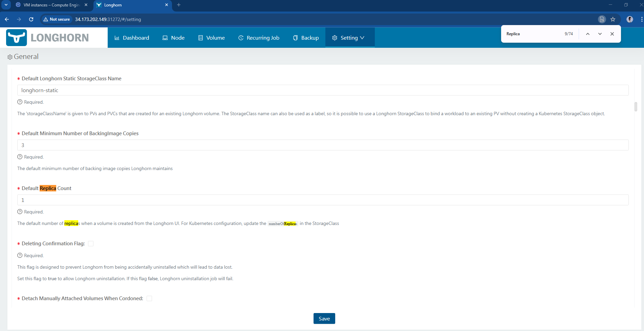
Task: Click the help icon under Deleting Confirmation Flag
Action: click(x=20, y=255)
